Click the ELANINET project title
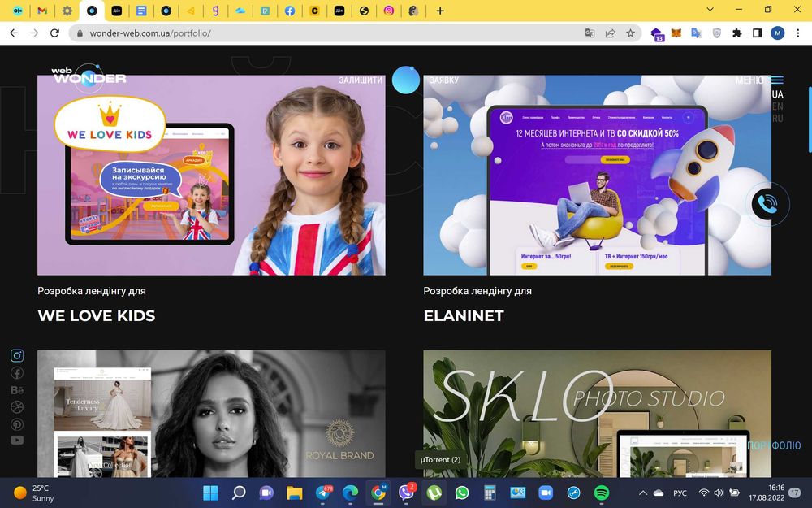 coord(464,315)
